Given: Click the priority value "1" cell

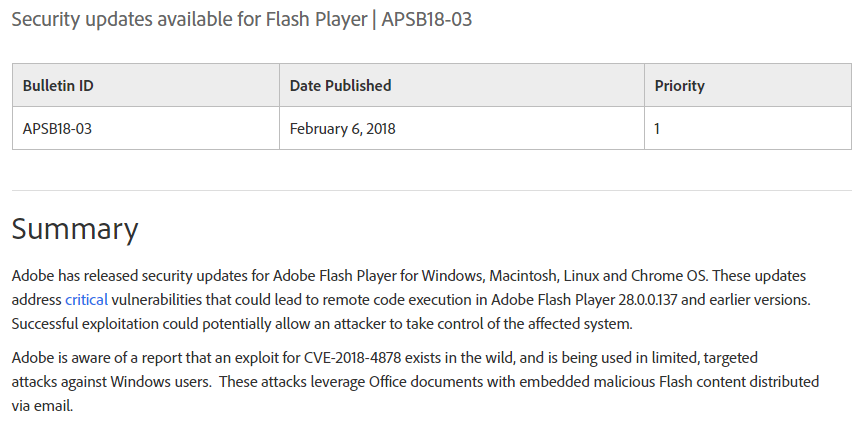Looking at the screenshot, I should pos(748,128).
